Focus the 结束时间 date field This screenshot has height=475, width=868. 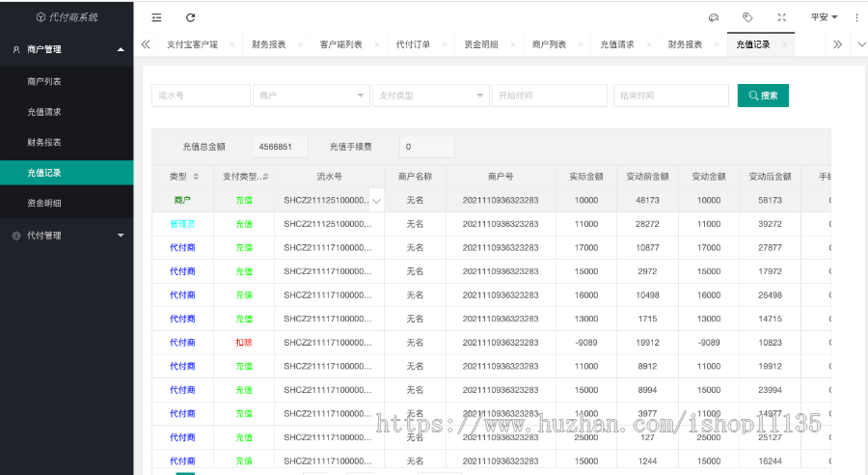(x=671, y=96)
